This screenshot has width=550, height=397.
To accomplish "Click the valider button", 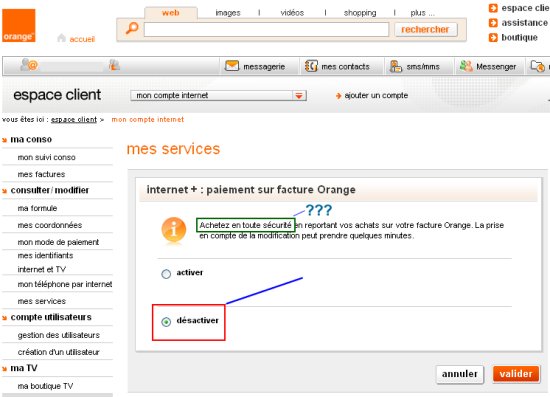I will click(x=516, y=374).
